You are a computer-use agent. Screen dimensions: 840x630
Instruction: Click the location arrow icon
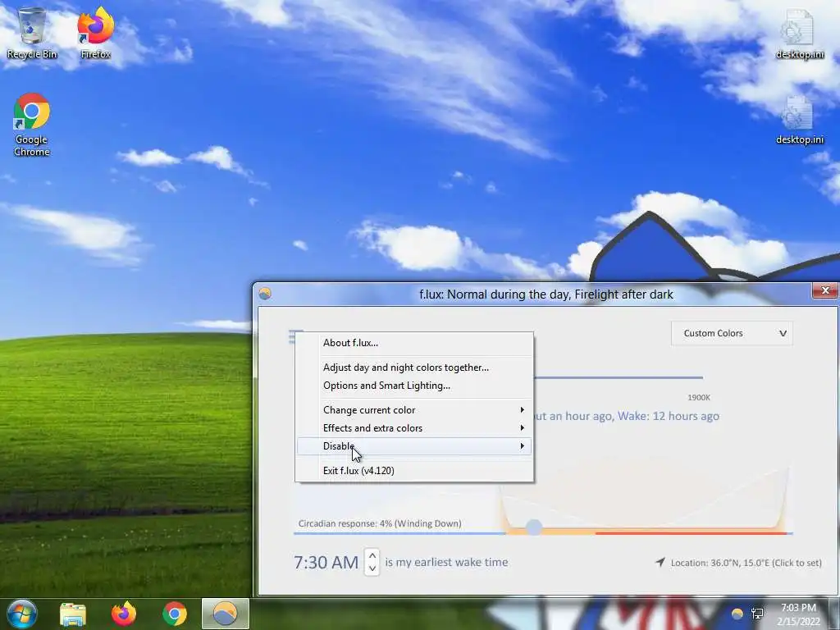pos(660,562)
